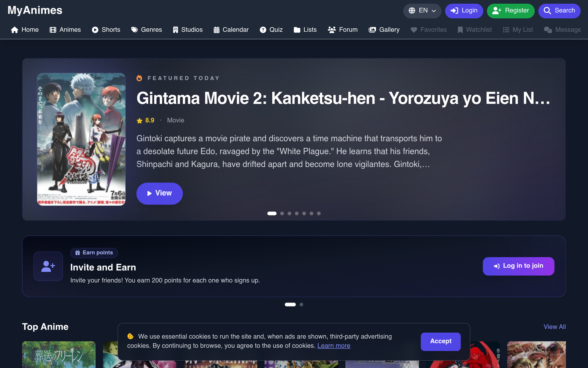Open the Genres menu item
This screenshot has height=368, width=588.
click(146, 30)
